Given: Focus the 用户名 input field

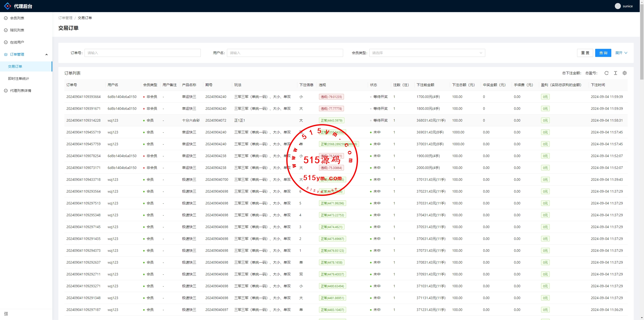Looking at the screenshot, I should [x=285, y=53].
